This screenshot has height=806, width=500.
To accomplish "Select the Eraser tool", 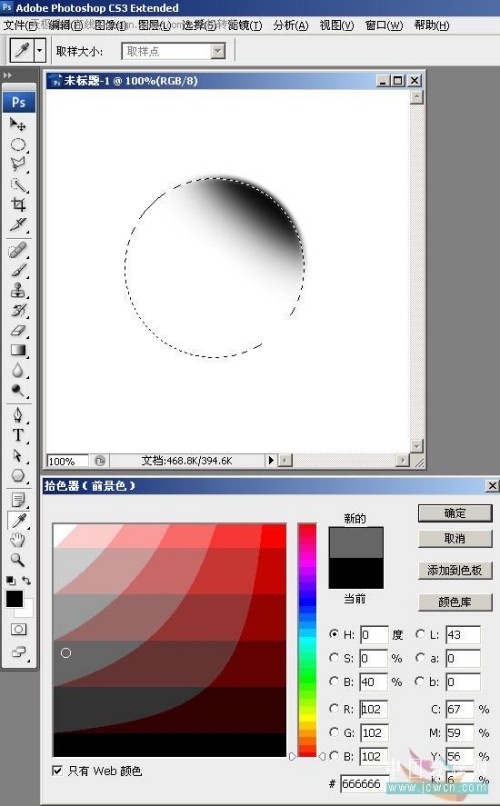I will 18,330.
